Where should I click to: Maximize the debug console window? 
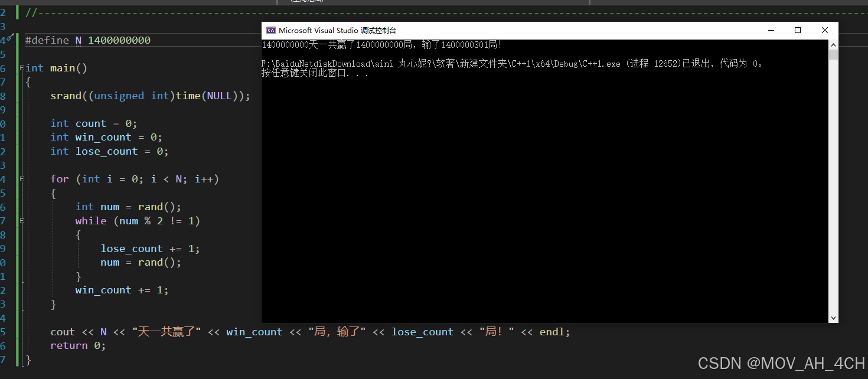798,30
